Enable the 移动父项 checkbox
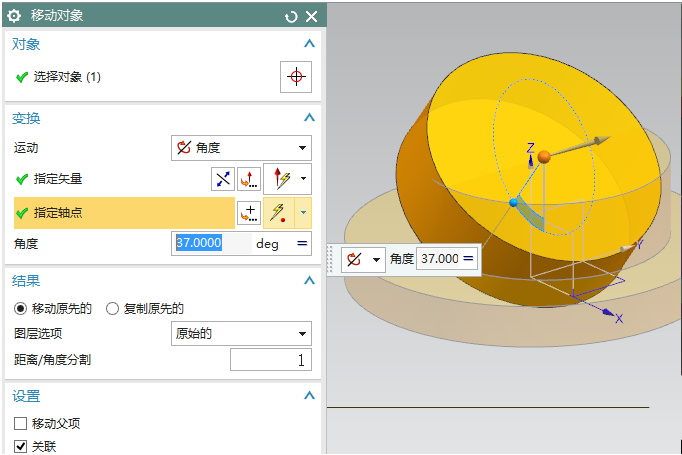The image size is (682, 455). click(21, 424)
